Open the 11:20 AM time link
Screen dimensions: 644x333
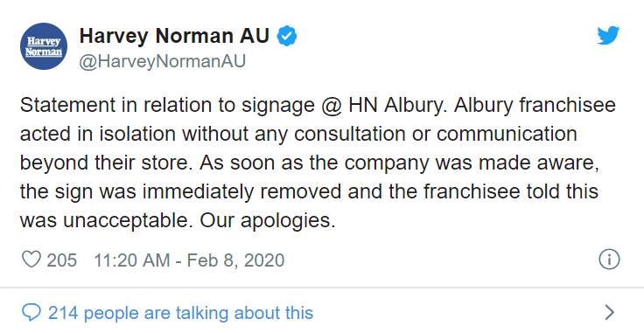coord(132,260)
